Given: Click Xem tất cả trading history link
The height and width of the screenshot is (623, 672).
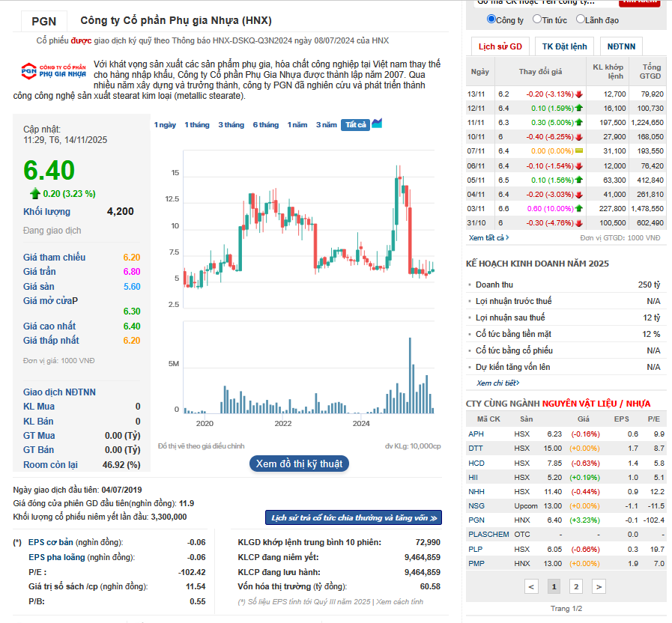Looking at the screenshot, I should (x=488, y=237).
